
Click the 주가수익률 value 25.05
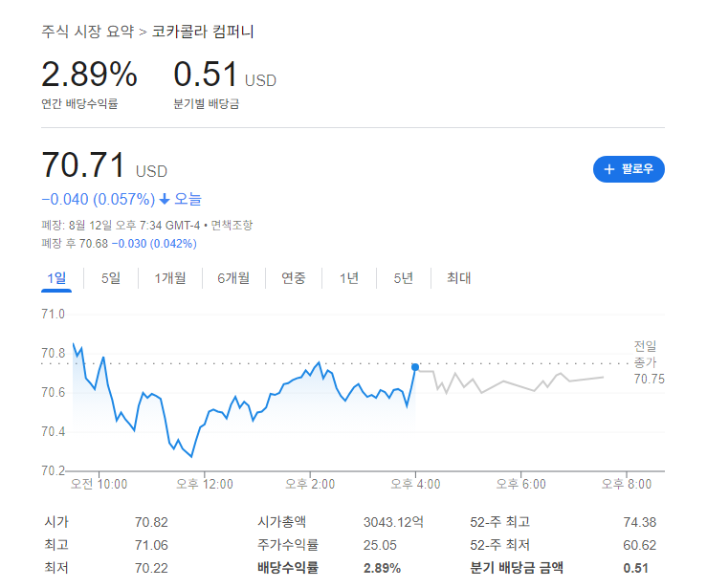pyautogui.click(x=380, y=545)
